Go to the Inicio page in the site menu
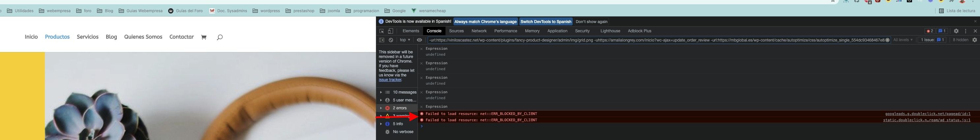The height and width of the screenshot is (140, 980). point(31,37)
